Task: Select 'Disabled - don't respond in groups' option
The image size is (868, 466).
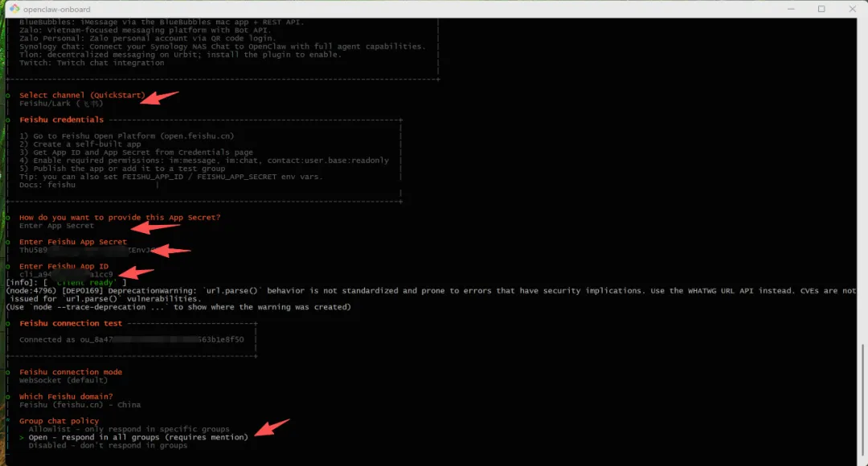Action: pos(108,446)
